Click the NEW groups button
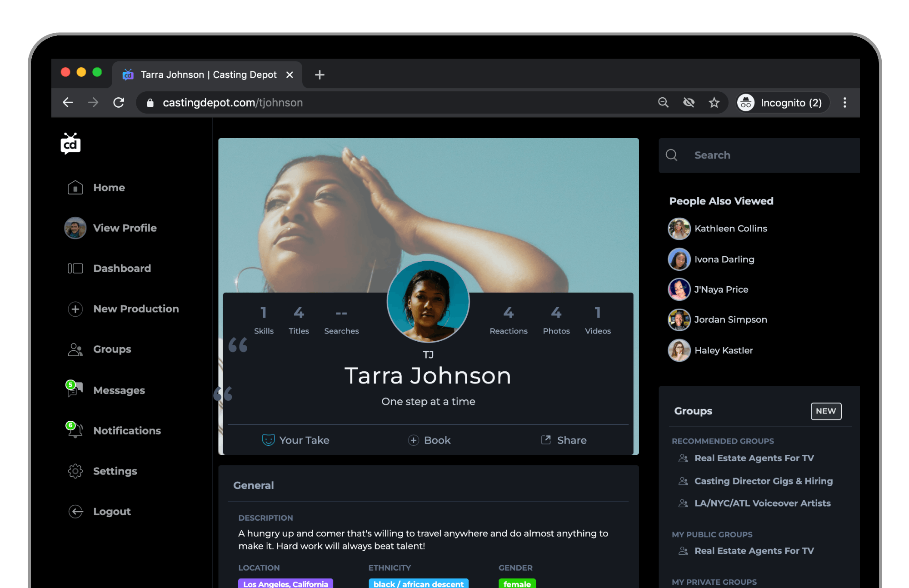The width and height of the screenshot is (909, 588). [x=825, y=411]
